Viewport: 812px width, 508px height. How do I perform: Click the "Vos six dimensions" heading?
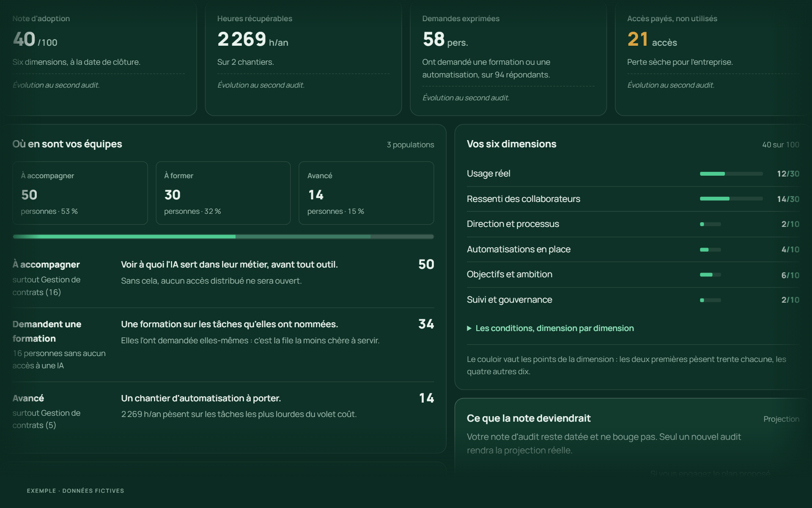click(x=512, y=144)
